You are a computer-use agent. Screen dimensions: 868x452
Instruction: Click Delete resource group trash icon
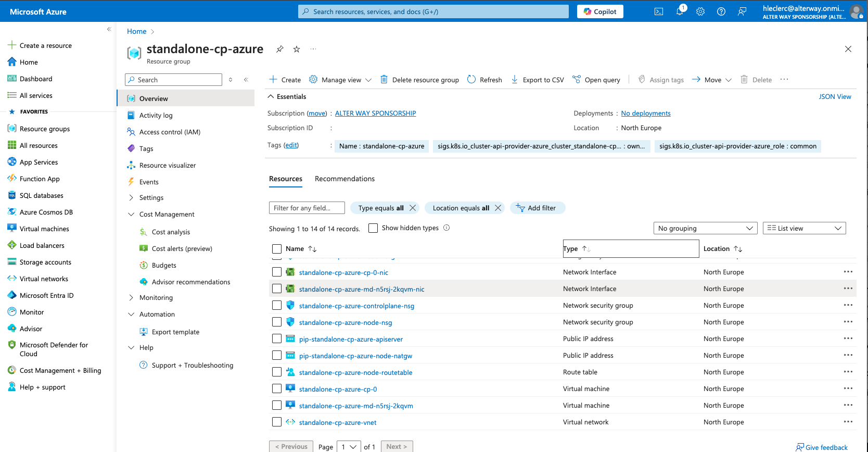pyautogui.click(x=384, y=80)
